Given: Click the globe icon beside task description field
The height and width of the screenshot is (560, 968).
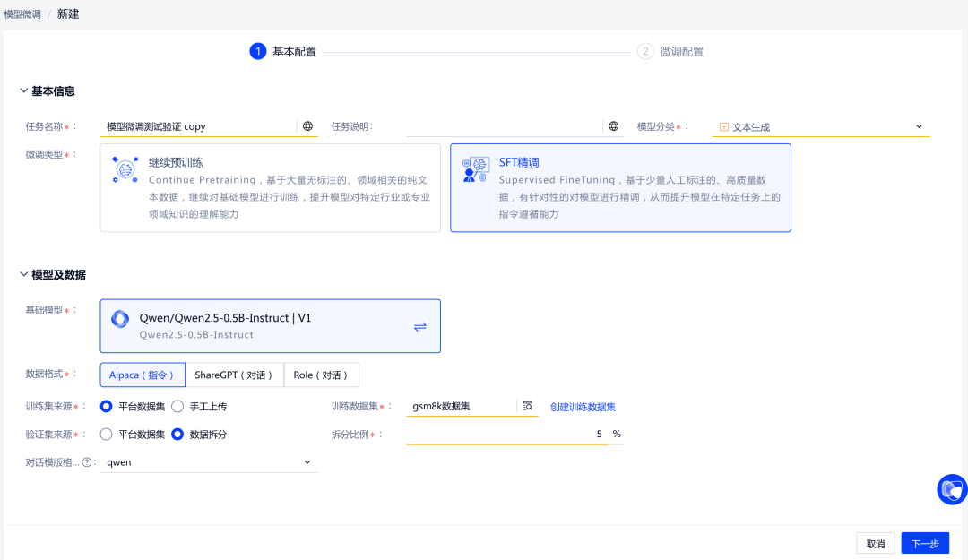Looking at the screenshot, I should coord(614,126).
